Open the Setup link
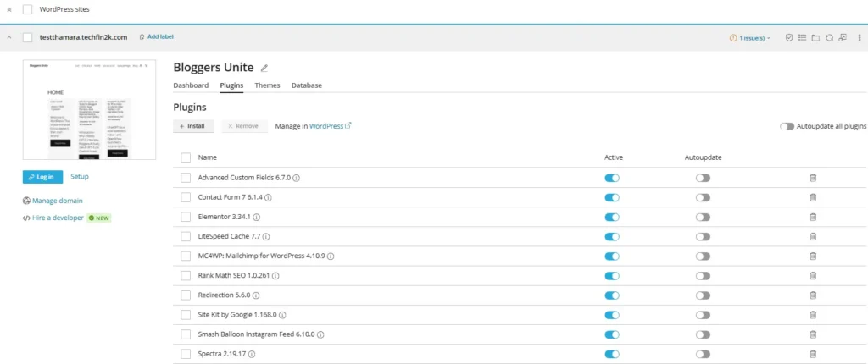Screen dimensions: 868x364 tap(80, 176)
